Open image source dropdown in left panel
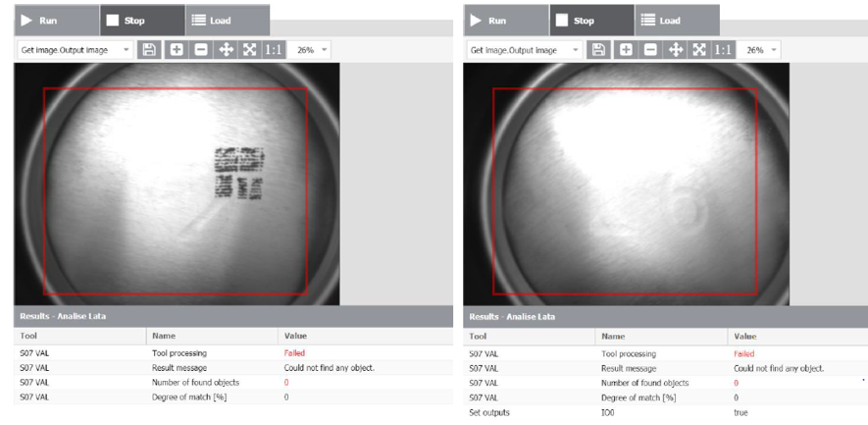868x425 pixels. point(75,50)
